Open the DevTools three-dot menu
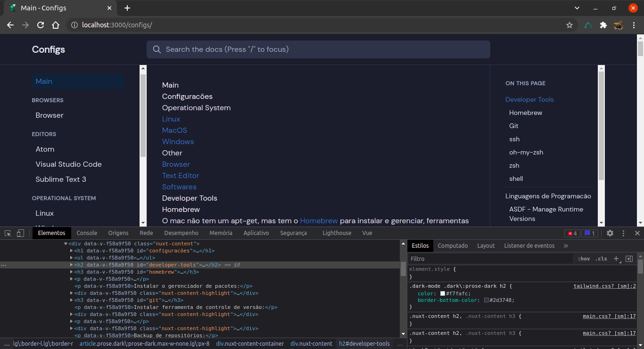 click(623, 233)
